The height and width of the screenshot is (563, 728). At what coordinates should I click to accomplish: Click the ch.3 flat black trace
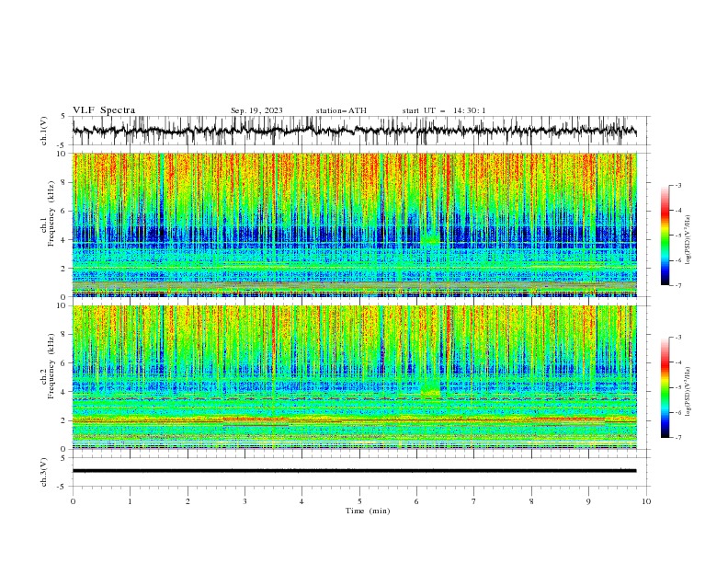pyautogui.click(x=354, y=471)
